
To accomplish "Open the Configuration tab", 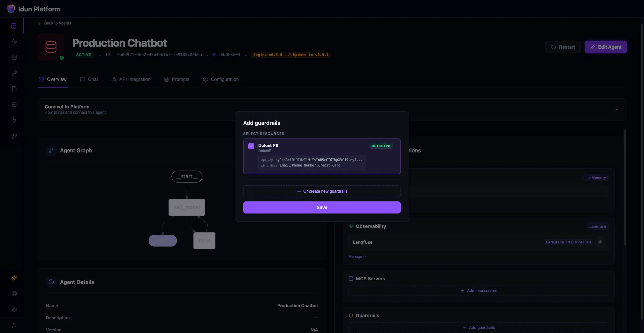I will point(221,79).
